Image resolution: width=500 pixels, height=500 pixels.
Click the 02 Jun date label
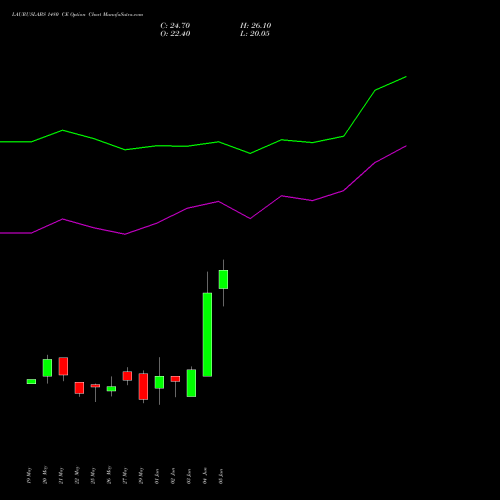point(173,476)
